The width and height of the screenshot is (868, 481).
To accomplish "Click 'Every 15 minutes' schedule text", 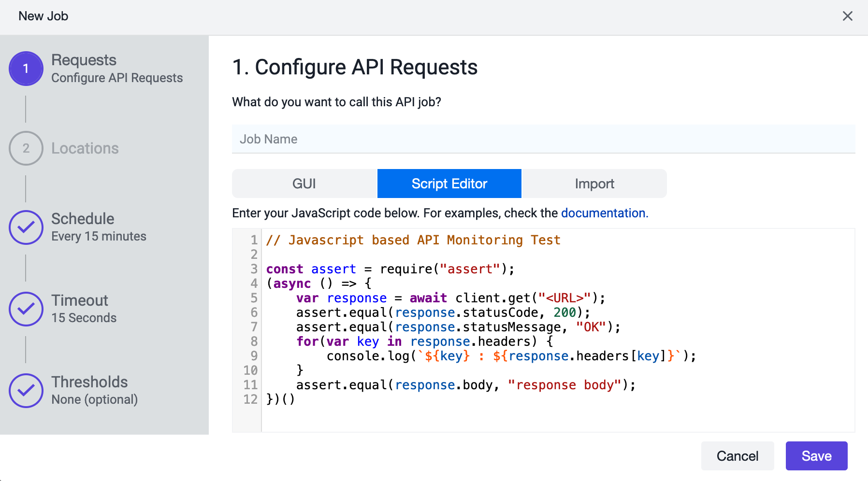I will coord(99,236).
